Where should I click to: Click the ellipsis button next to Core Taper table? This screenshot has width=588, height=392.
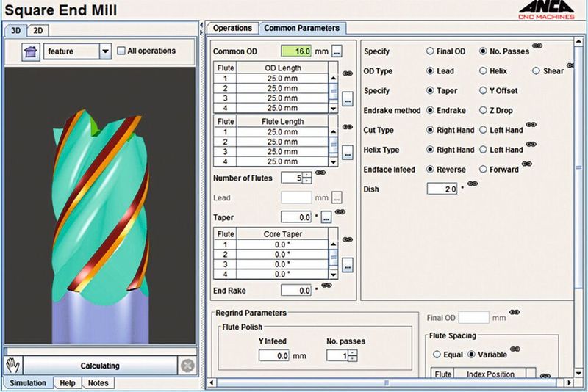click(348, 265)
